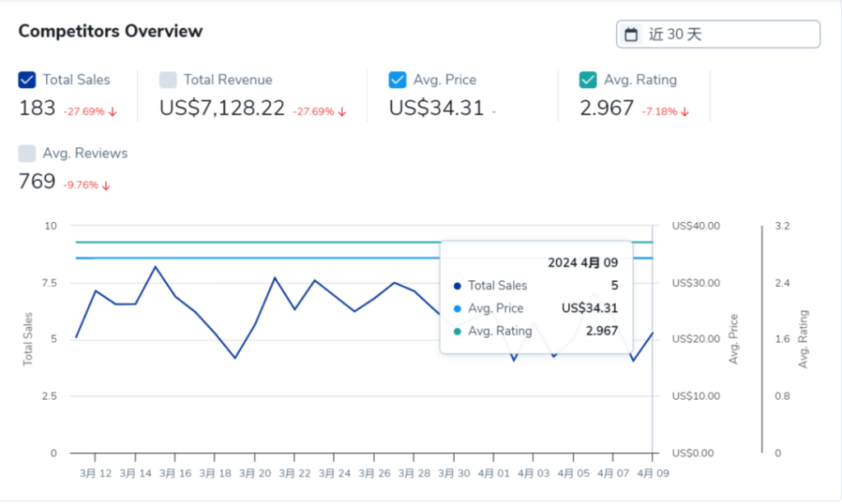Image resolution: width=842 pixels, height=504 pixels.
Task: Click the 3月 20 x-axis date label
Action: [x=254, y=474]
